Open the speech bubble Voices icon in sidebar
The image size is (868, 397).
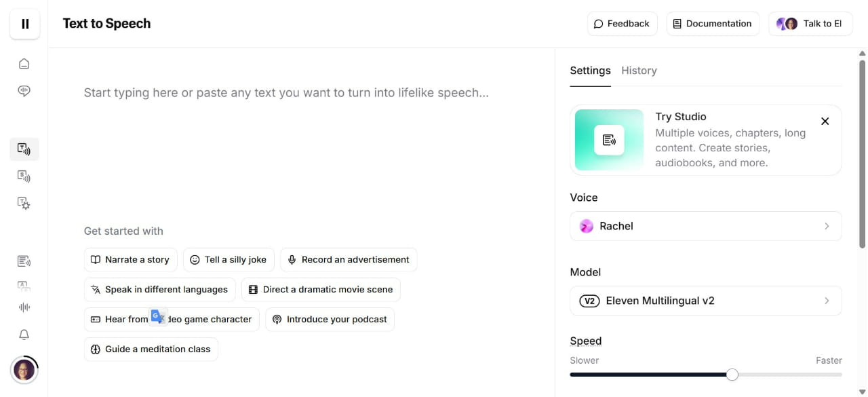click(24, 91)
